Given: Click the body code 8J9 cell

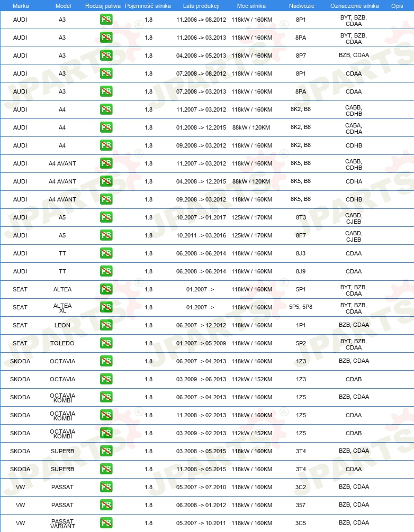Looking at the screenshot, I should tap(301, 271).
